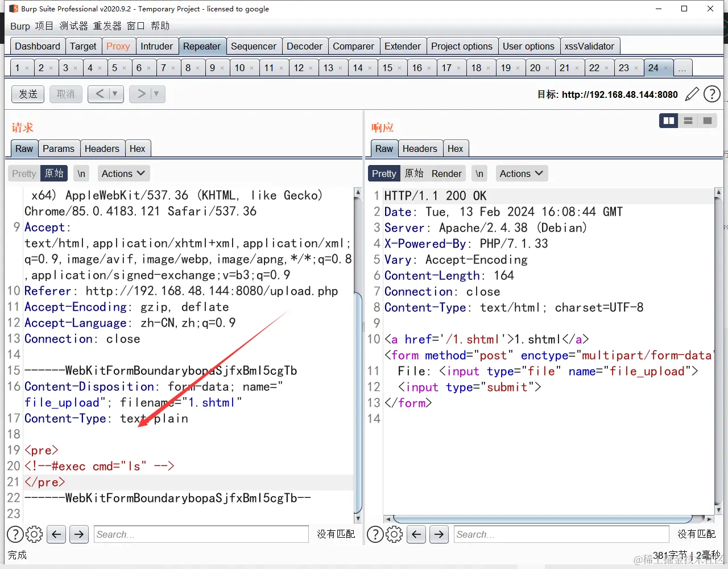
Task: Go forward in request history
Action: (x=141, y=94)
